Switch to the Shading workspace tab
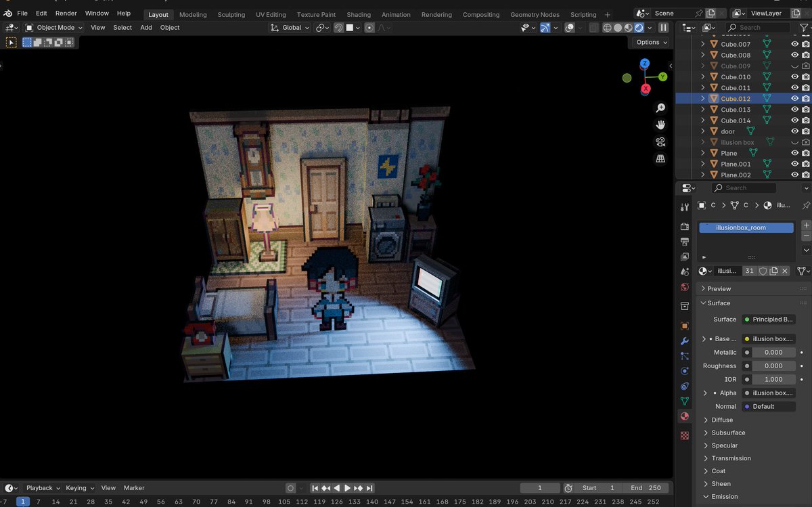This screenshot has width=812, height=507. (359, 14)
